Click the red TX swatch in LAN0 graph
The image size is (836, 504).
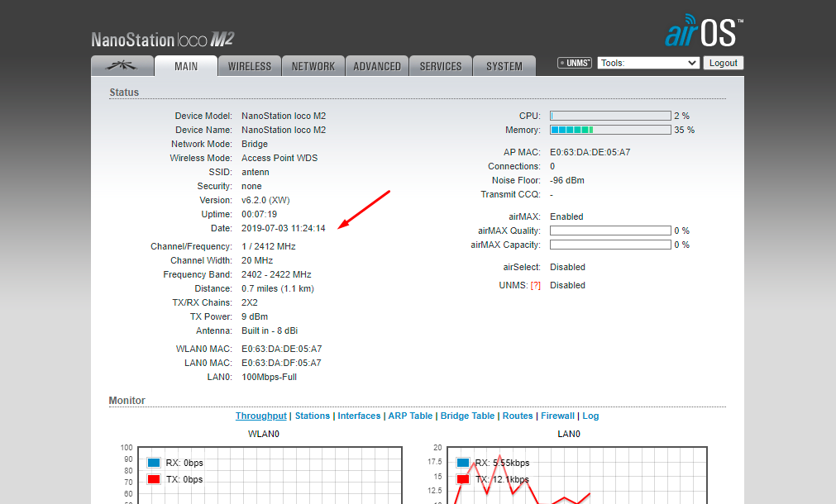tap(463, 479)
